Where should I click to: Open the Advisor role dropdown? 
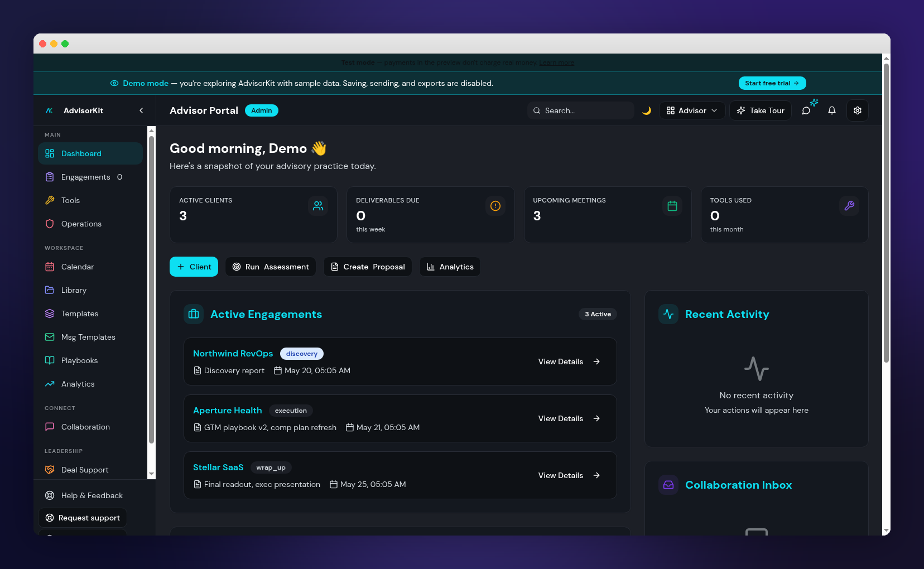tap(692, 110)
